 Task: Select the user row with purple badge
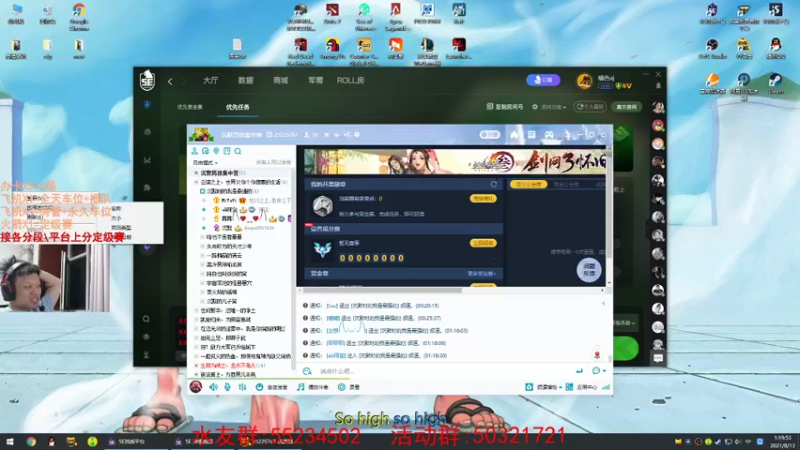245,228
